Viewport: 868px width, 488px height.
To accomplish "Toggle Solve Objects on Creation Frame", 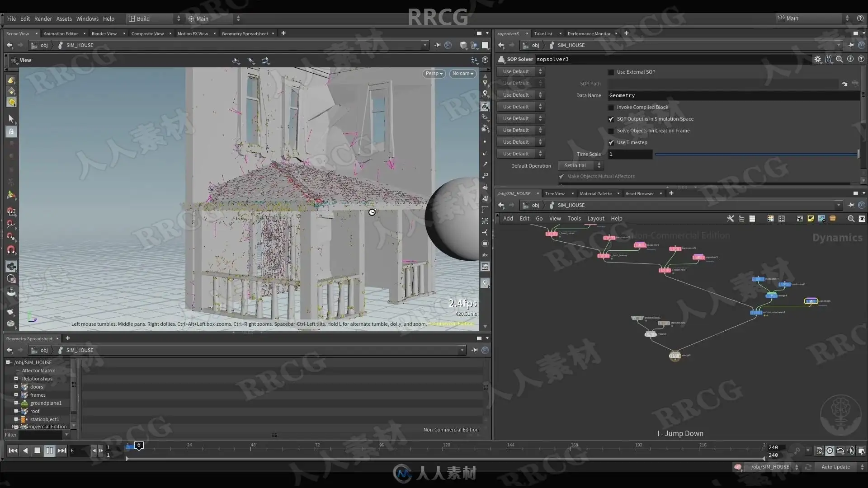I will pos(611,131).
